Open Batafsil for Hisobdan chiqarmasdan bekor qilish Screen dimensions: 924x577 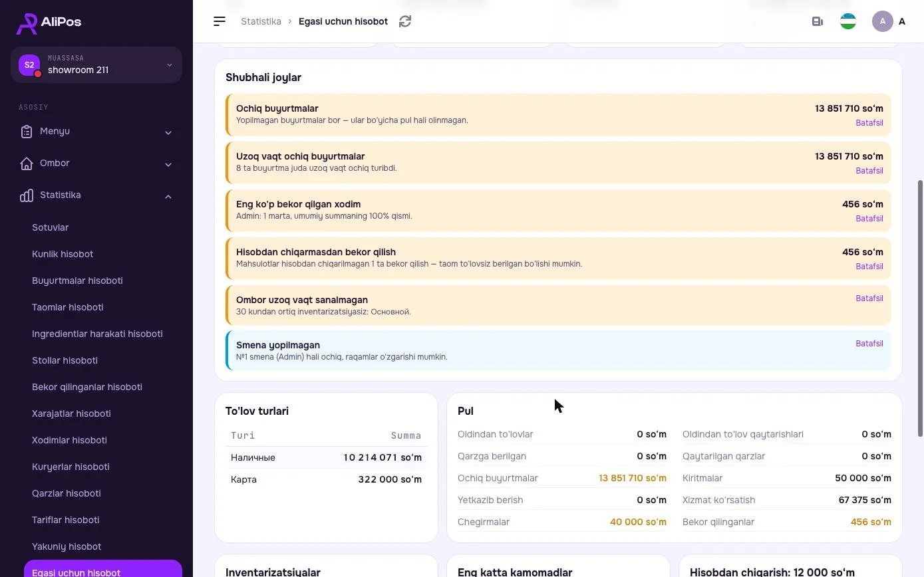[869, 267]
